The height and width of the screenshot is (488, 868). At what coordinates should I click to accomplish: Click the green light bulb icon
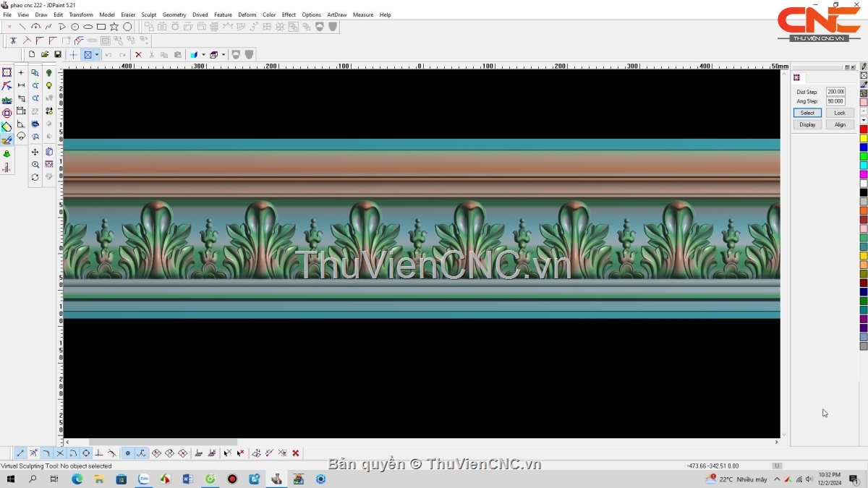49,72
